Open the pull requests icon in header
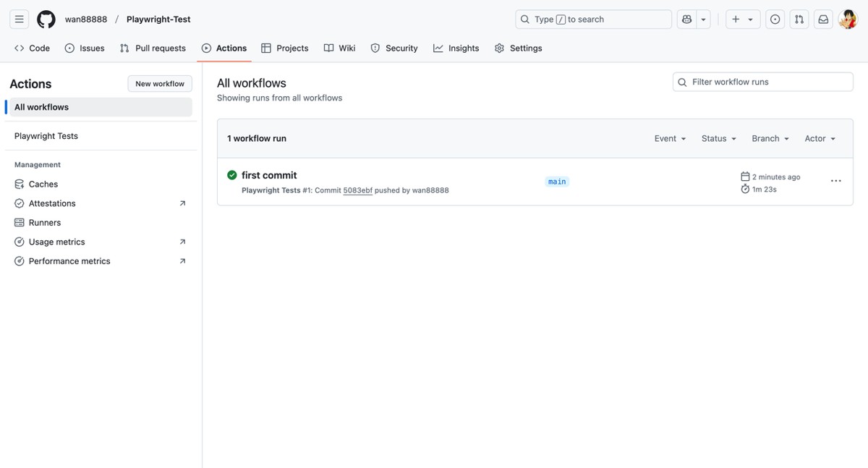The image size is (868, 468). tap(799, 20)
